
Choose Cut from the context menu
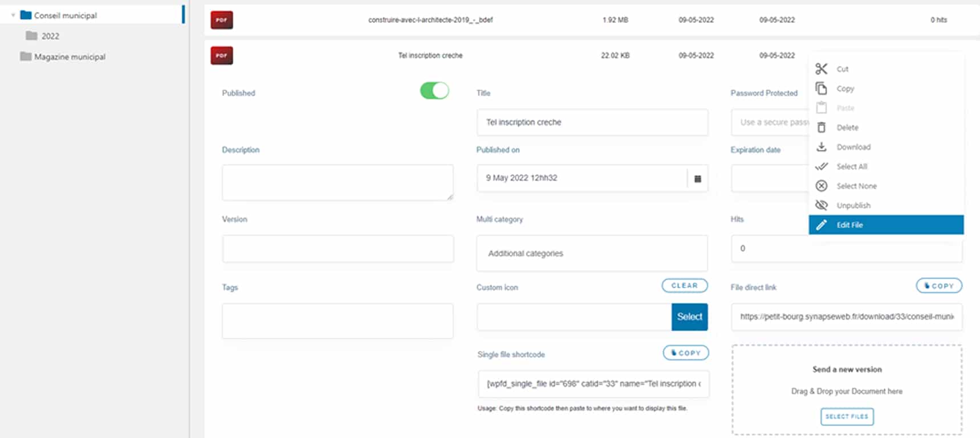pos(886,69)
